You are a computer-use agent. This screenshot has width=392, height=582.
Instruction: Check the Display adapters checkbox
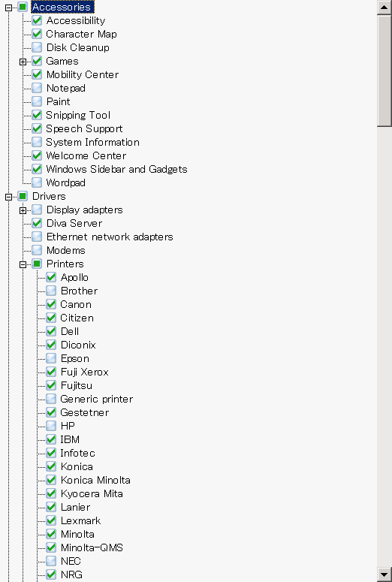[x=37, y=210]
